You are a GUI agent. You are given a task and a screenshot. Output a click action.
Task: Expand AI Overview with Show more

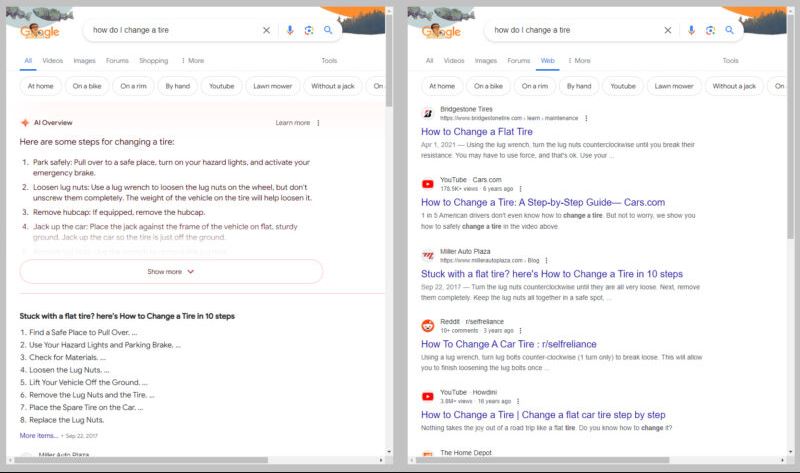(x=171, y=271)
